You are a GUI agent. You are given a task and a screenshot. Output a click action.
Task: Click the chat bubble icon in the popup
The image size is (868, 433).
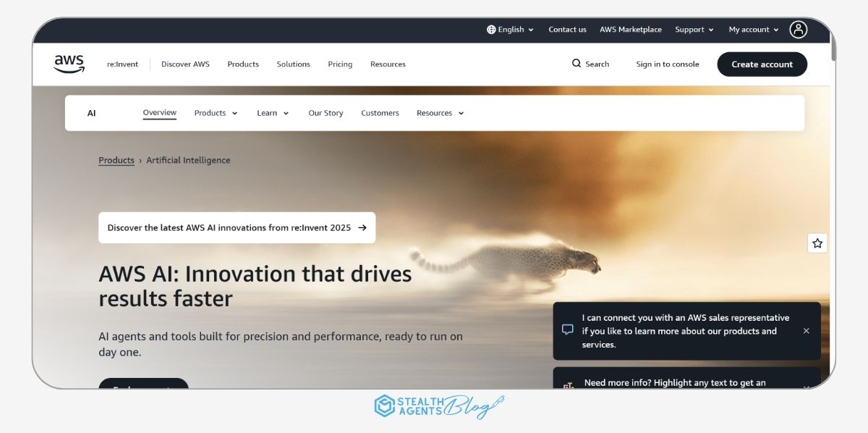click(x=567, y=329)
